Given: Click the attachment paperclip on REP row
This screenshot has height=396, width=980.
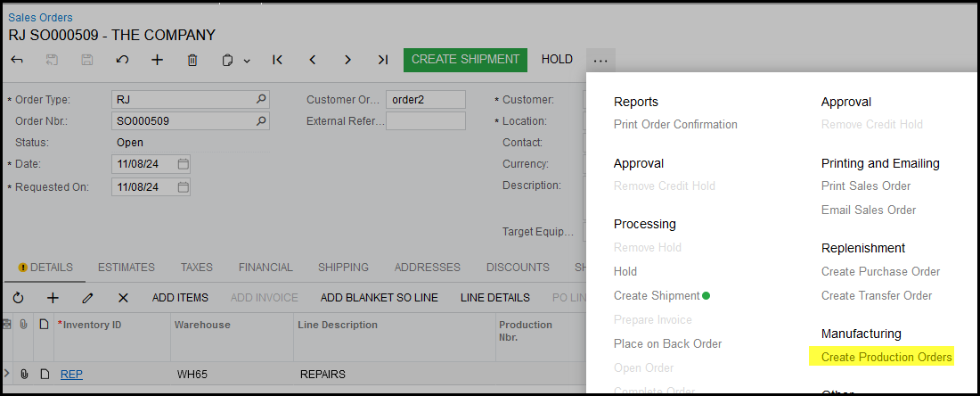Looking at the screenshot, I should [x=27, y=375].
